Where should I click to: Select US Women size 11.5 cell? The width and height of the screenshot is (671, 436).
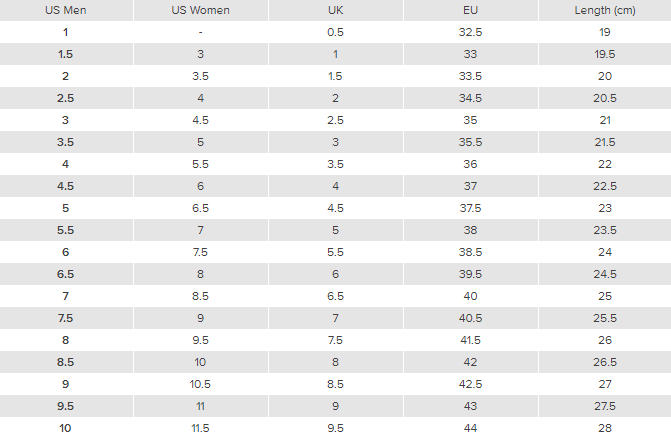coord(201,428)
